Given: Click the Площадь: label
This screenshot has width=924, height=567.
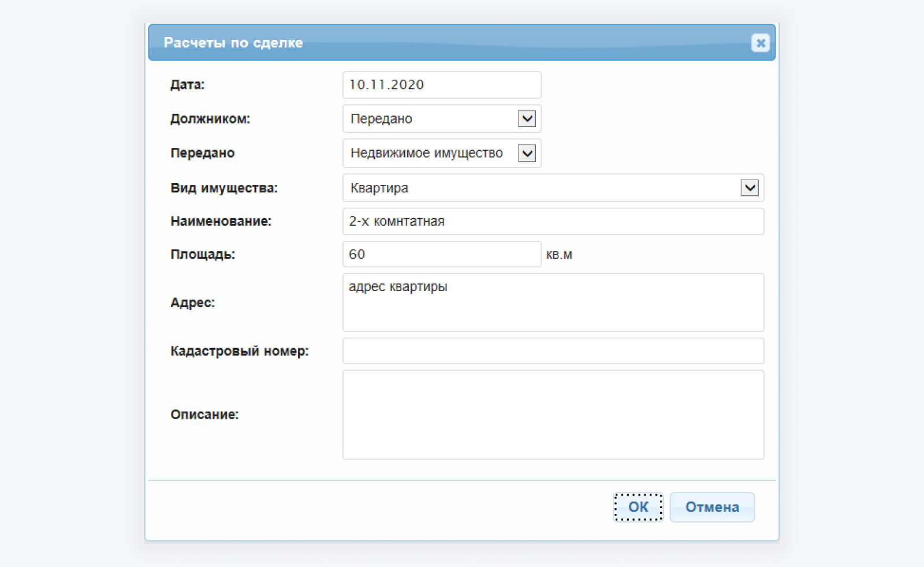Looking at the screenshot, I should point(203,255).
